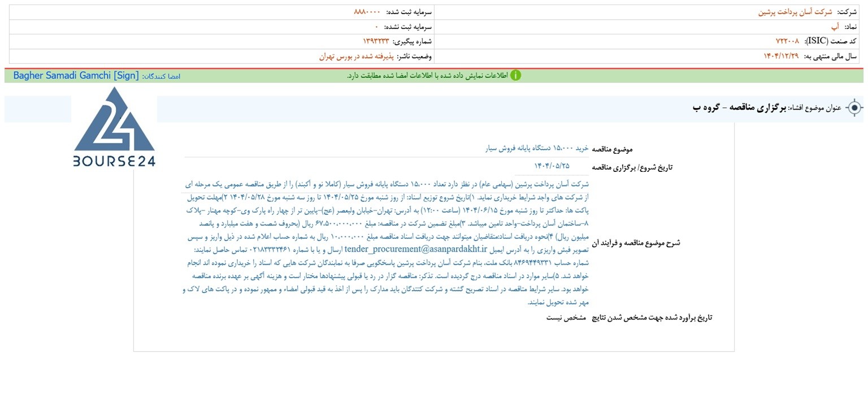This screenshot has height=397, width=868.
Task: Click the symbol value آپ
Action: coord(835,27)
